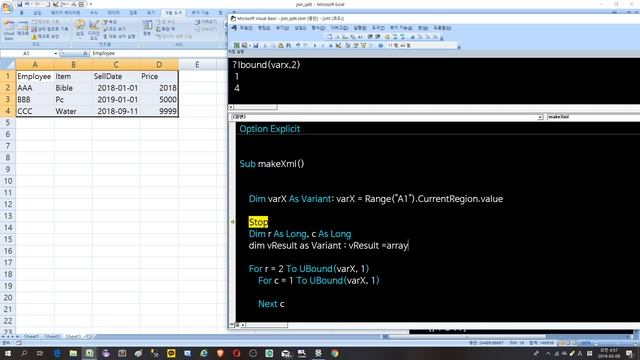Switch to the Sheet2 worksheet tab
640x360 pixels.
[52, 336]
